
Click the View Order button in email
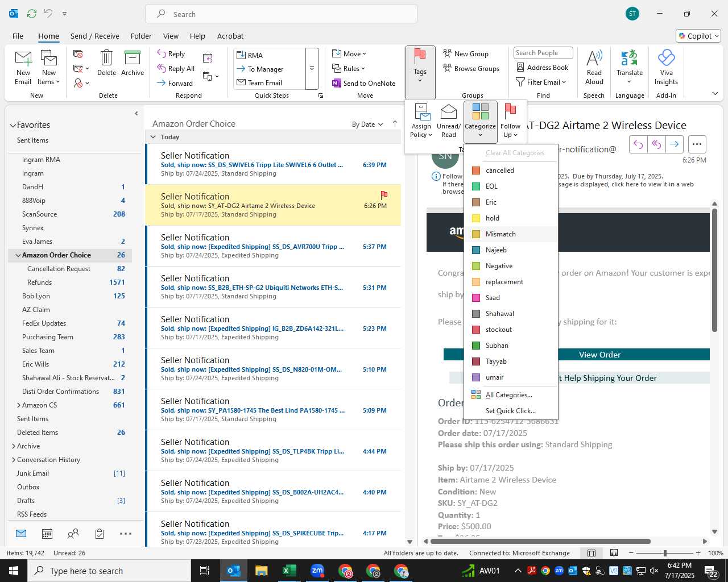coord(599,355)
